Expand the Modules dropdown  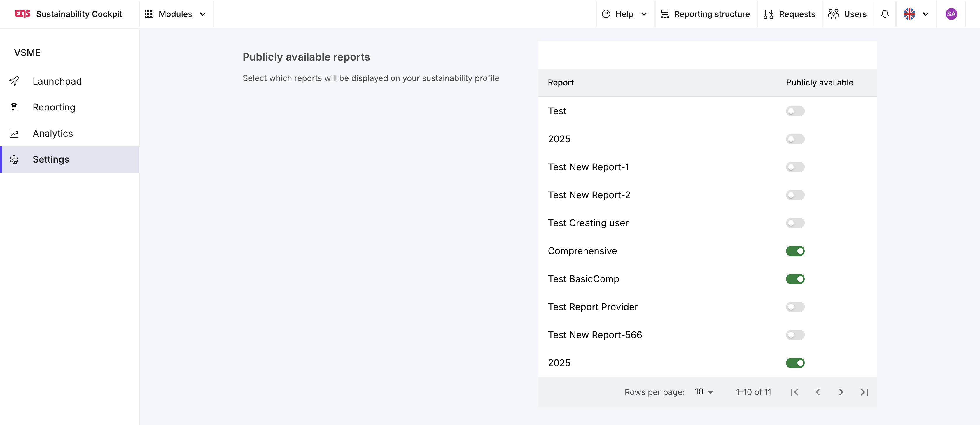click(x=175, y=14)
